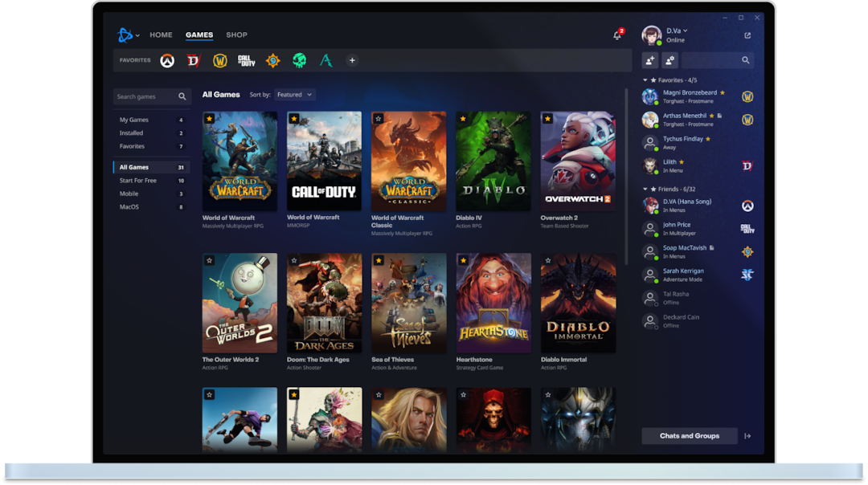
Task: Switch to the SHOP tab
Action: 236,35
